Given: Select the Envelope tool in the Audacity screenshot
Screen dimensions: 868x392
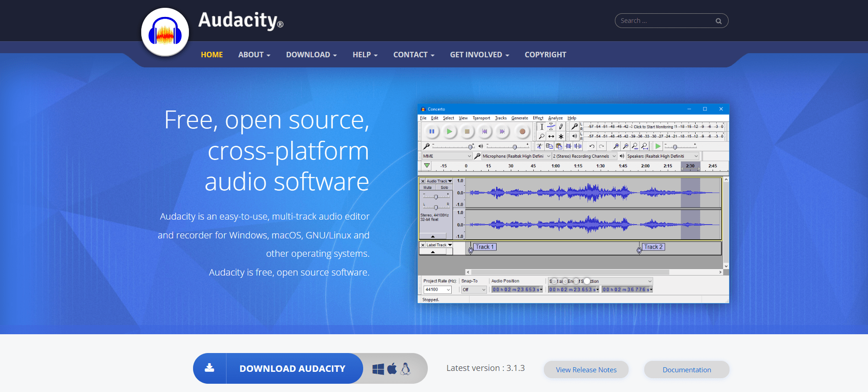Looking at the screenshot, I should (551, 127).
